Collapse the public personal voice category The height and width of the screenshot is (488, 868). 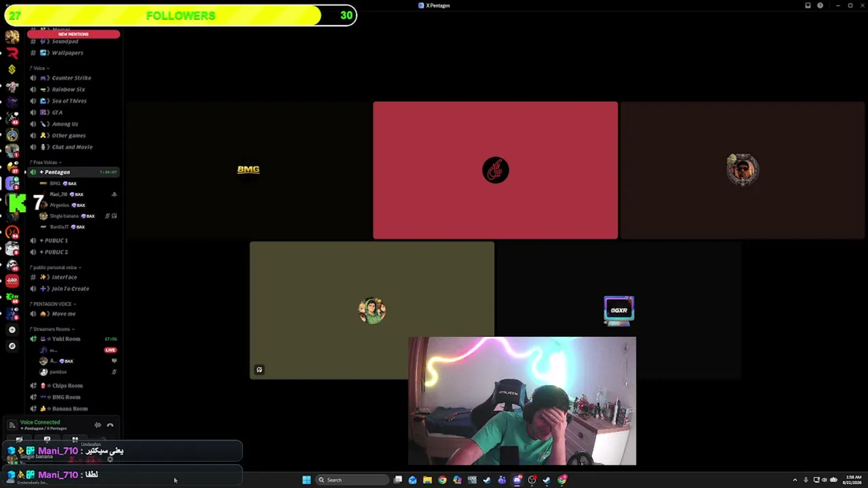56,268
